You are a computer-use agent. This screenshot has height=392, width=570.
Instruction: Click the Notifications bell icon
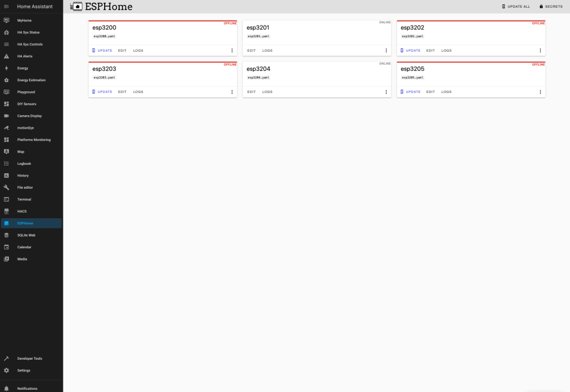[x=7, y=388]
